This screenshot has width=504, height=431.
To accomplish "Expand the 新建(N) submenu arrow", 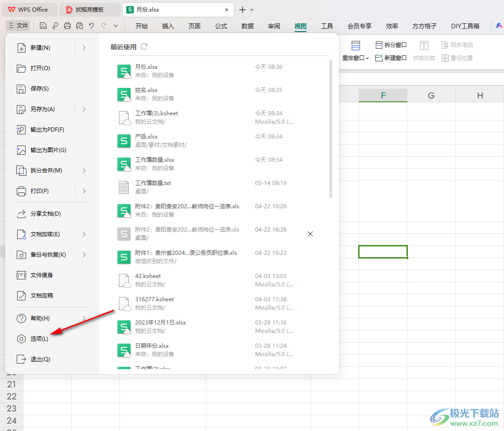I will (x=84, y=48).
